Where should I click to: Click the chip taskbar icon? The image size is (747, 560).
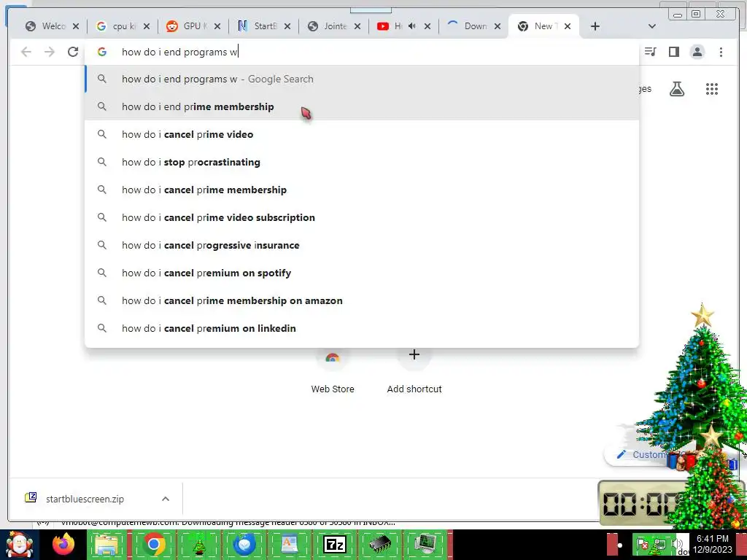tap(380, 545)
